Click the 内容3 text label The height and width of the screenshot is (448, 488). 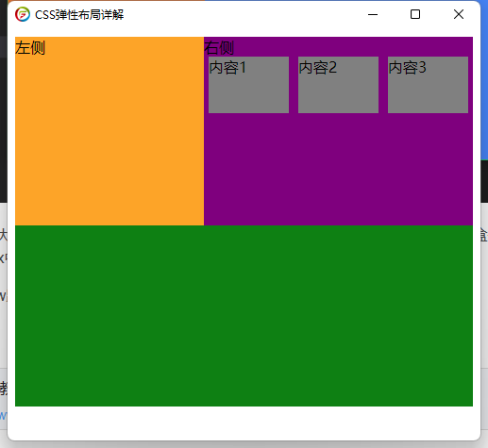(408, 68)
